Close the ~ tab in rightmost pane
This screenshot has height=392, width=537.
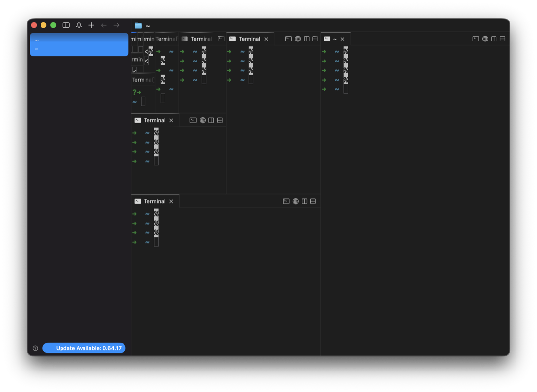(x=342, y=39)
